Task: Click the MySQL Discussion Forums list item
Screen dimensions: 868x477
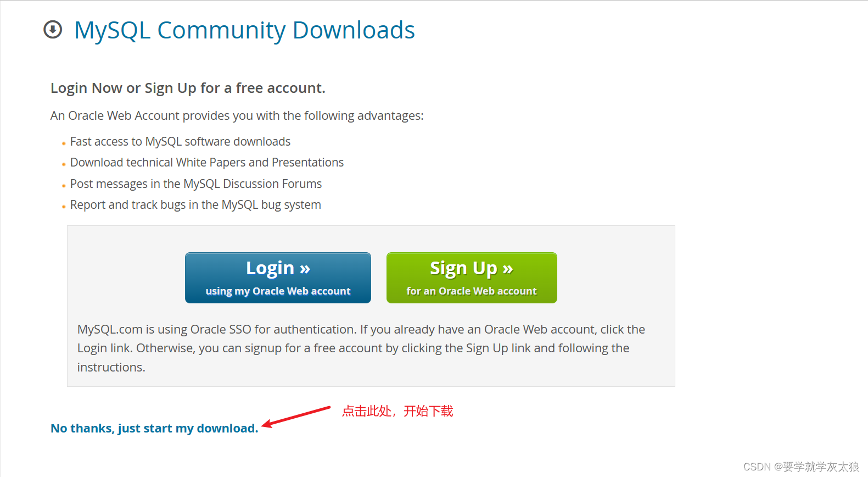Action: 196,184
